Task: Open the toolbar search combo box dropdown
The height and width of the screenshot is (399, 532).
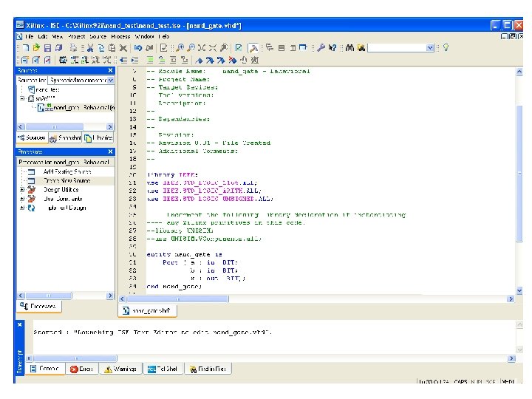Action: [430, 47]
